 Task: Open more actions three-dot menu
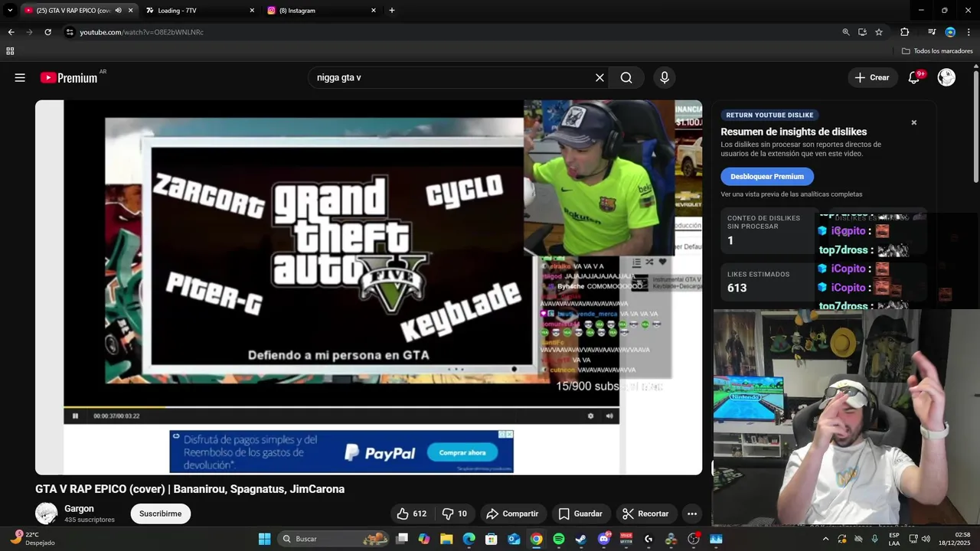(x=692, y=514)
